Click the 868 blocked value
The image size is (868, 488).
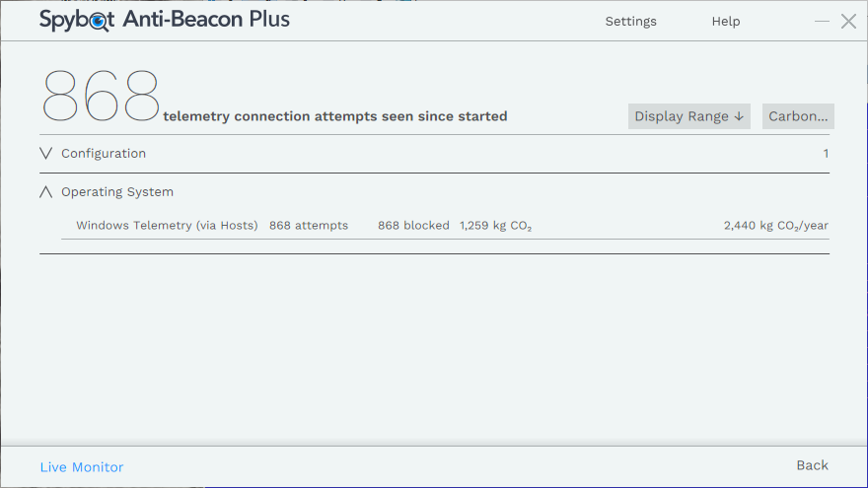pos(413,226)
